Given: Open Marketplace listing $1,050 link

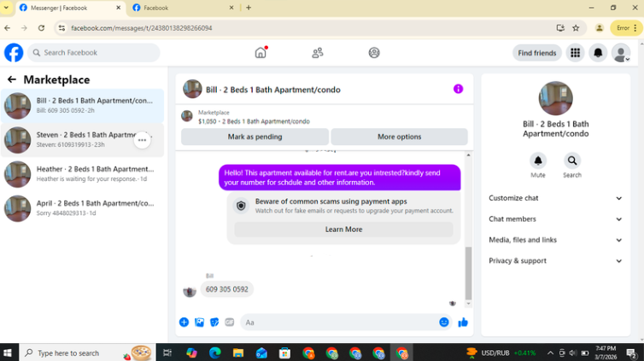Looking at the screenshot, I should 254,121.
